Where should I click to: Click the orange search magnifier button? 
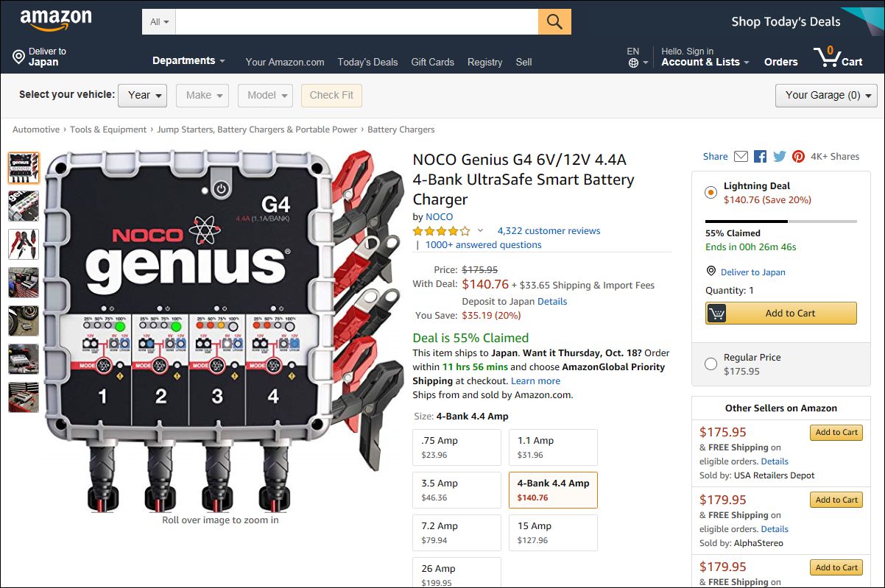tap(554, 22)
